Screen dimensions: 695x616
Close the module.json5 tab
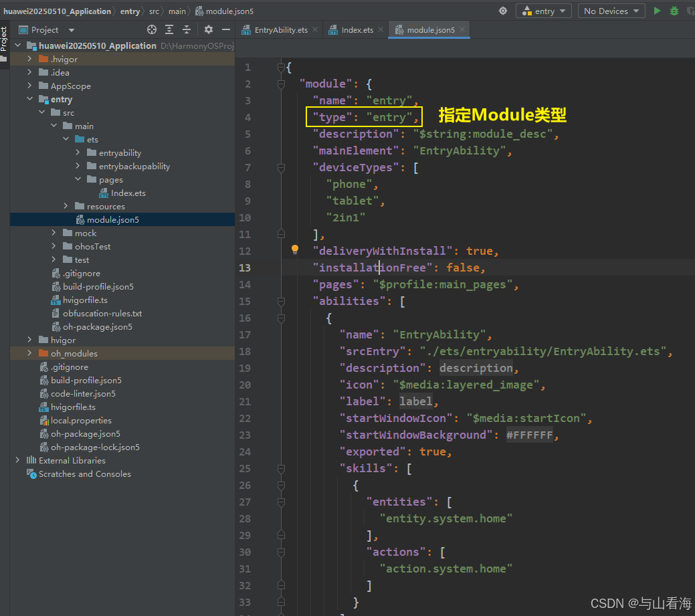pos(462,29)
